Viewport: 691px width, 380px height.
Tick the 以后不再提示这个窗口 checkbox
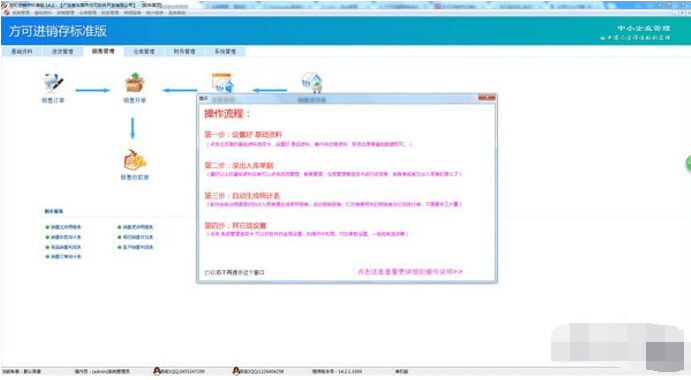coord(207,273)
